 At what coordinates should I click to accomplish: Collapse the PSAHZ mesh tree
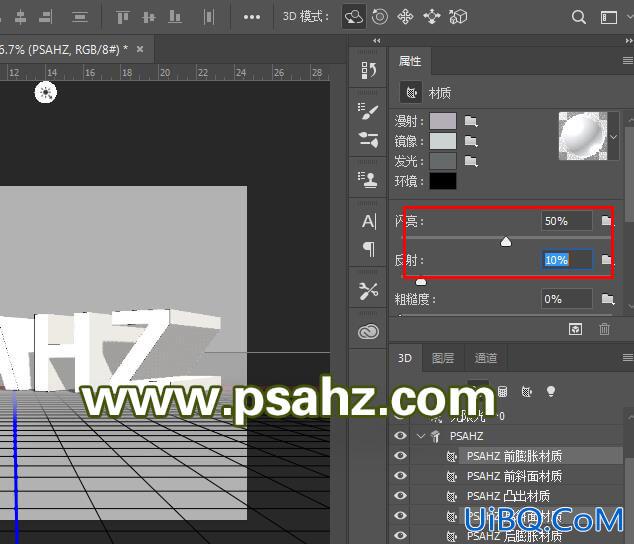[421, 436]
